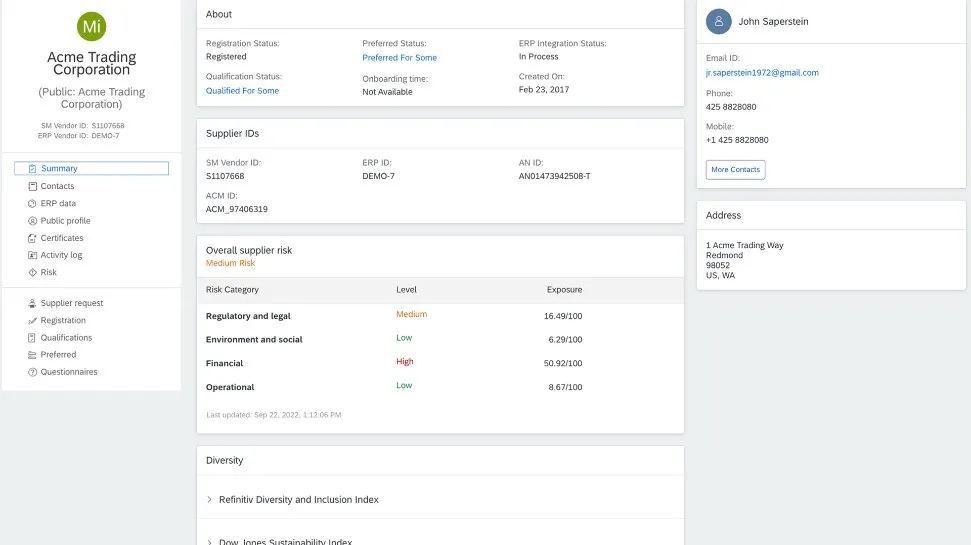Click John Saperstein's contact avatar
This screenshot has width=971, height=545.
tap(718, 21)
